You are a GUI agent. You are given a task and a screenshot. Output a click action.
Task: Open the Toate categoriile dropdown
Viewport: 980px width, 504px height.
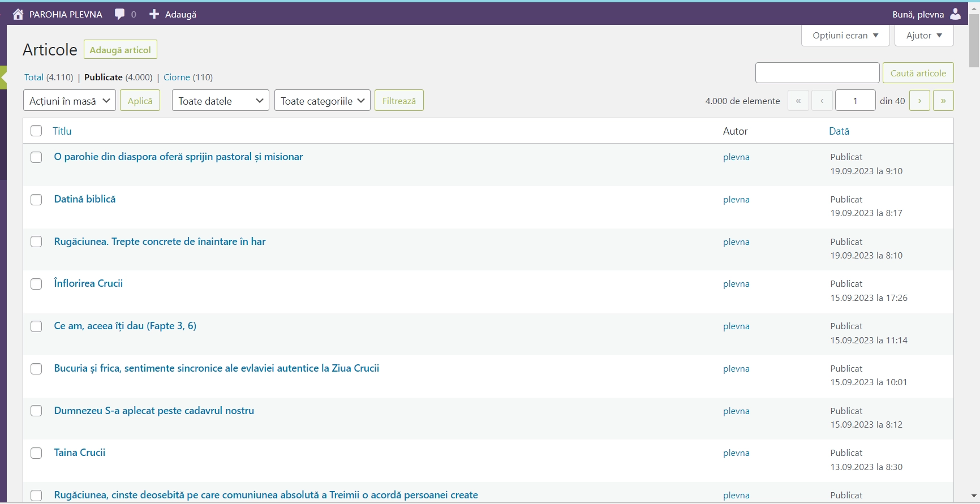pos(323,101)
